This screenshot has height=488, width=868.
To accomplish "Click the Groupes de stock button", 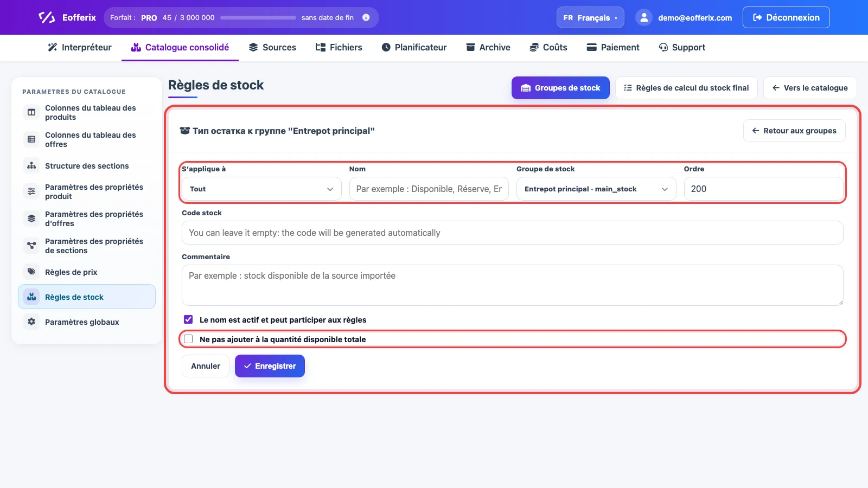I will tap(560, 88).
